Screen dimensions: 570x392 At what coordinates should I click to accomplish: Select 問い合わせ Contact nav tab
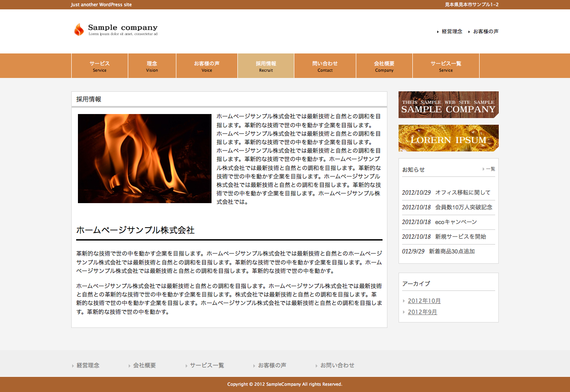click(x=325, y=66)
